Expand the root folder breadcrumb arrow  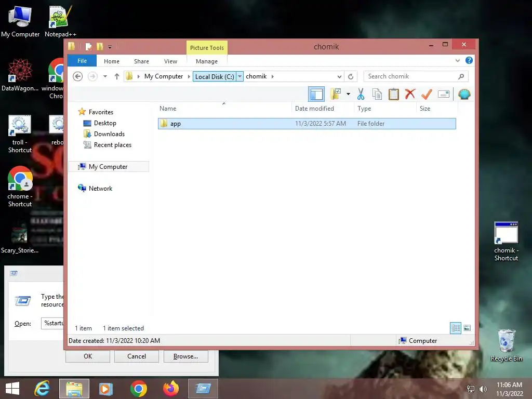[138, 76]
